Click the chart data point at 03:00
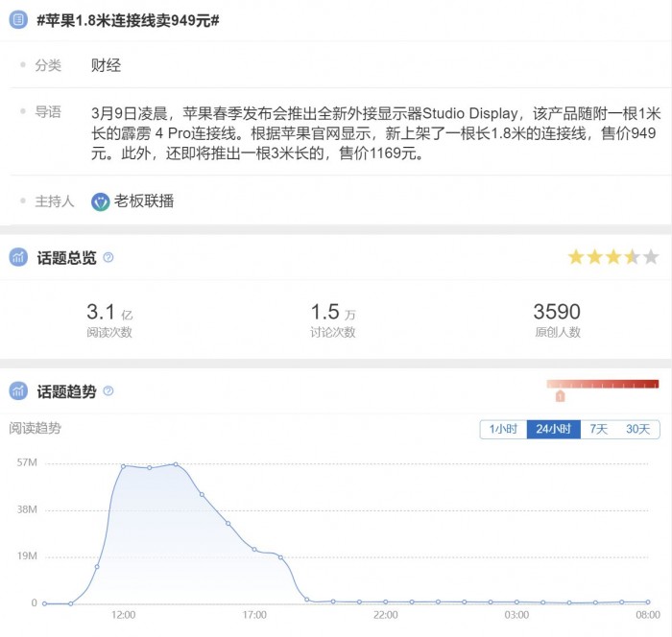672x637 pixels. coord(516,602)
